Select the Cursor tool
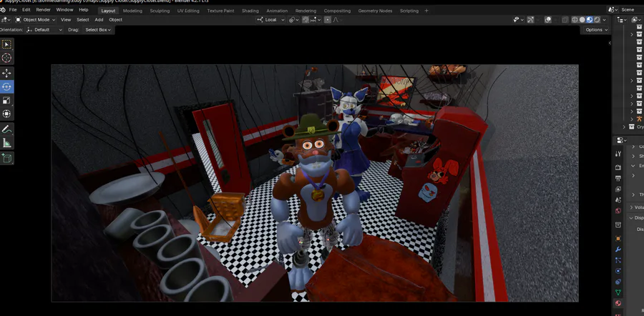 coord(6,58)
